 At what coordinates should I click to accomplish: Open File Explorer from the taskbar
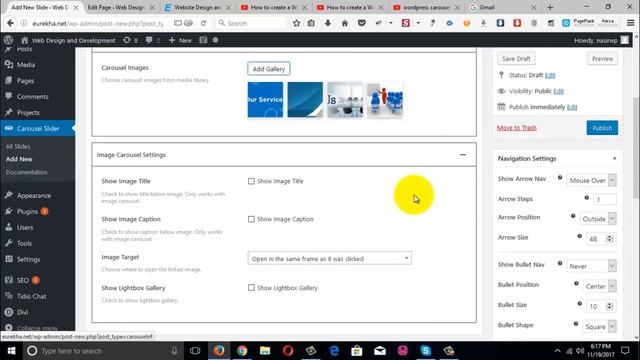click(265, 351)
